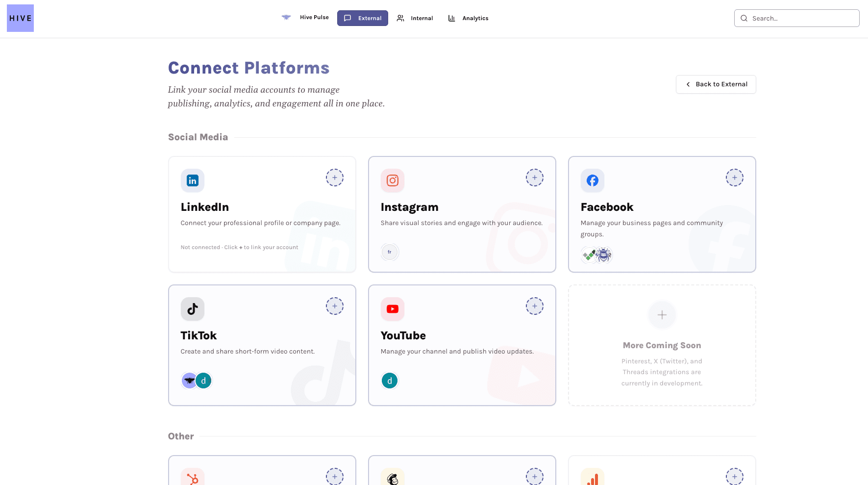Click 'Connect your professional profile' description

tap(261, 223)
